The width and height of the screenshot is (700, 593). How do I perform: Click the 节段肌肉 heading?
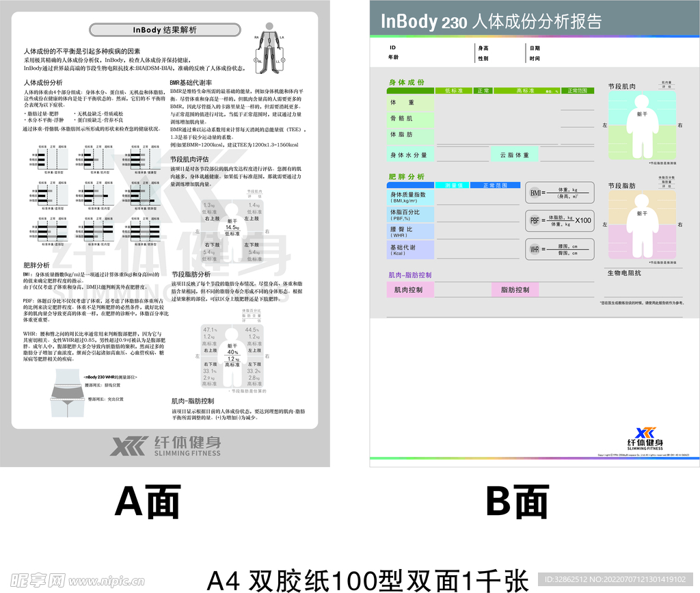coord(622,86)
